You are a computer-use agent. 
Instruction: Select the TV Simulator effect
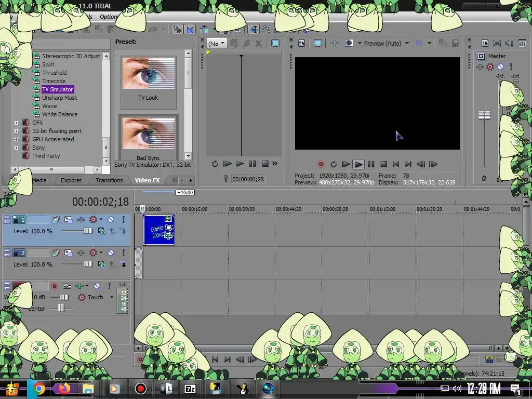[x=57, y=89]
